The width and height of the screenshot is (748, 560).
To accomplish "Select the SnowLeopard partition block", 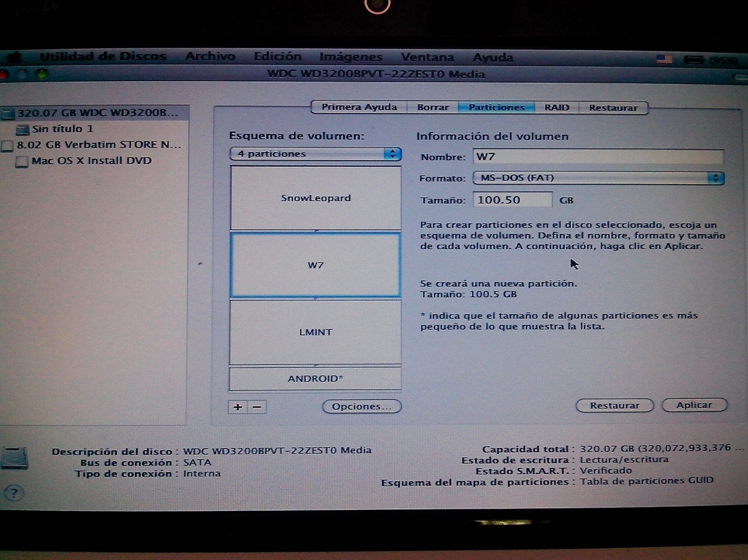I will point(316,198).
